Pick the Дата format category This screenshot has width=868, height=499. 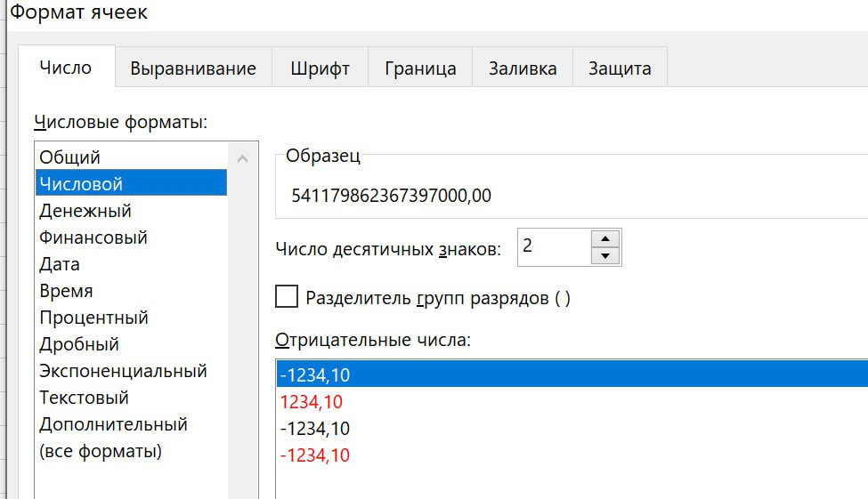[x=60, y=264]
